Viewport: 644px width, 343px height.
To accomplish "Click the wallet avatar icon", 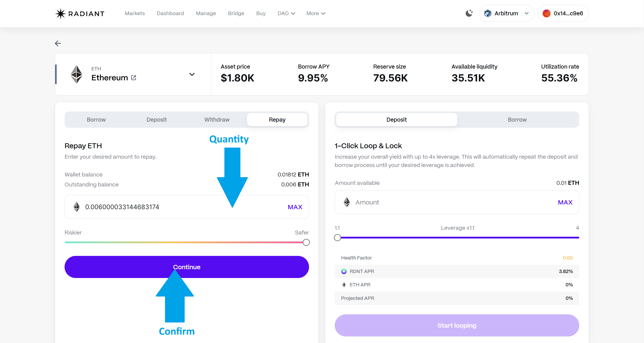I will click(x=546, y=13).
